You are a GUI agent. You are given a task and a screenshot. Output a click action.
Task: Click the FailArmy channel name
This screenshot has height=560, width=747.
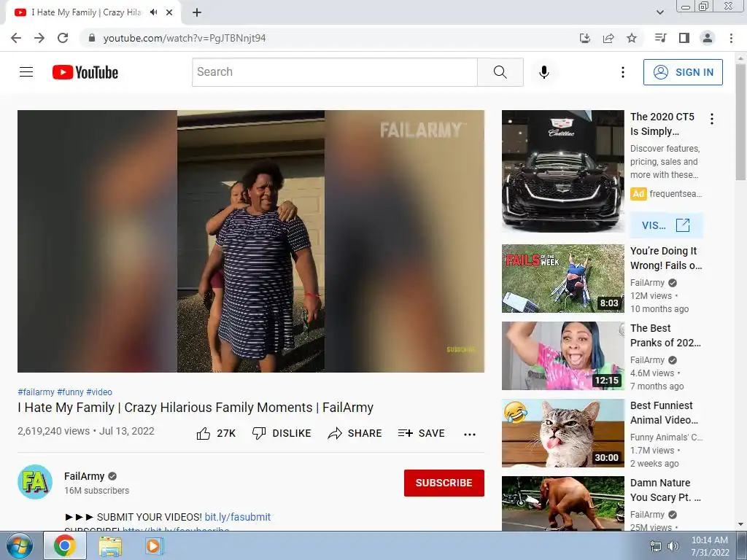tap(85, 476)
